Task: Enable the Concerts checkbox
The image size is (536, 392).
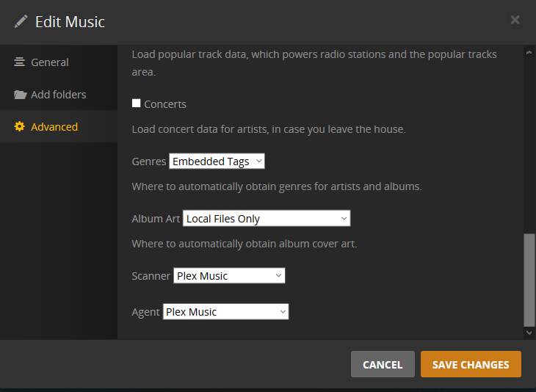Action: pos(136,104)
